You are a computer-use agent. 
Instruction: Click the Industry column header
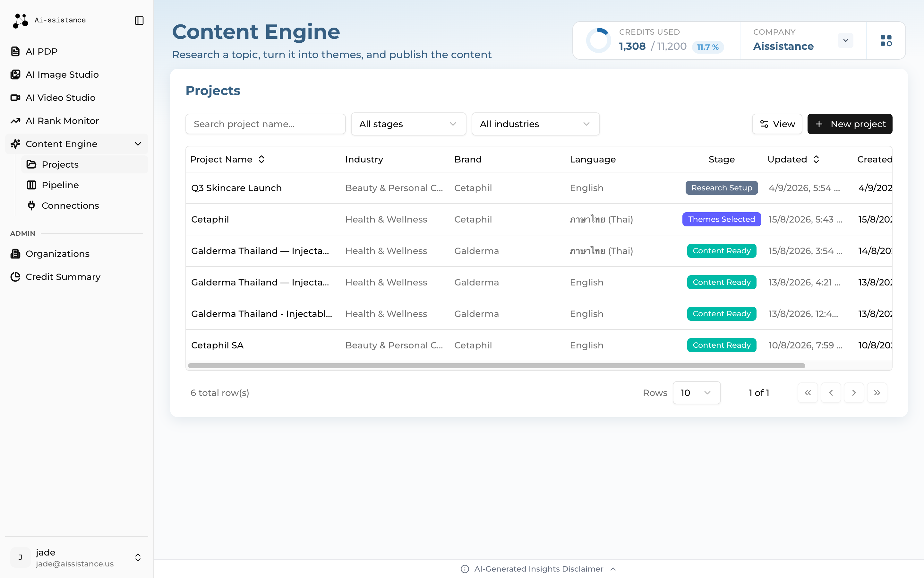click(364, 159)
